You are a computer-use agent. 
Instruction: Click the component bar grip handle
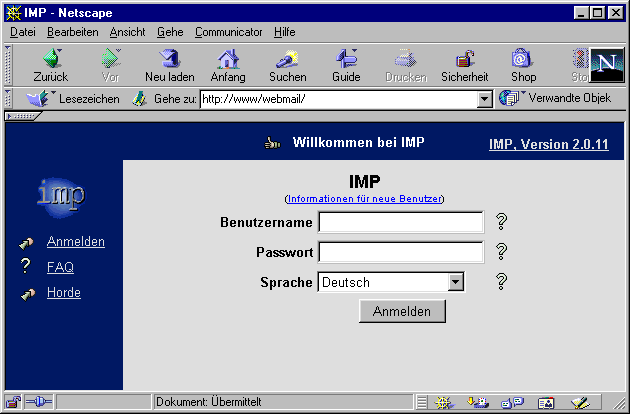point(421,402)
